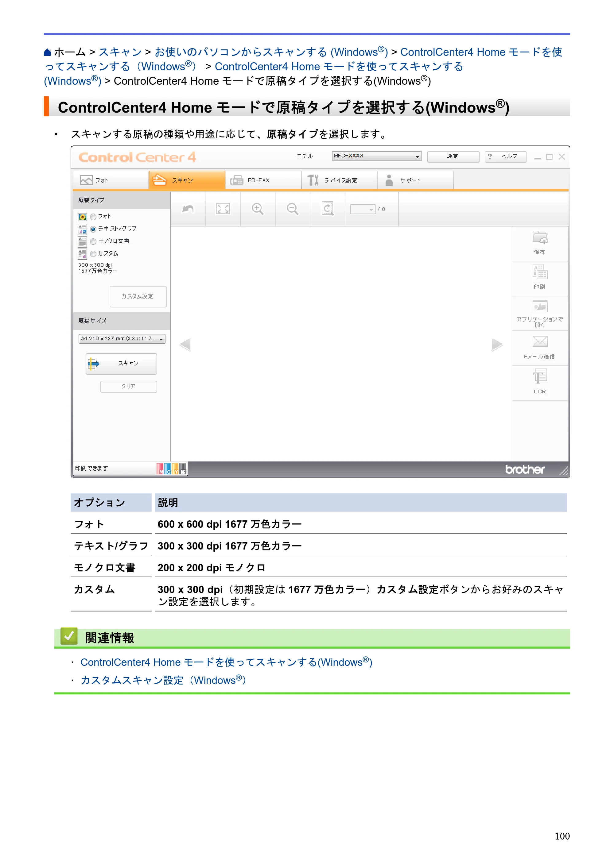Viewport: 614px width, 868px height.
Task: Switch to the スキャン tab
Action: 187,180
